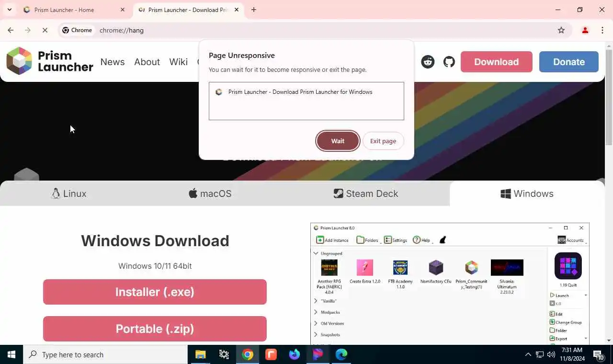The width and height of the screenshot is (613, 364).
Task: Open the Chrome profile icon
Action: [585, 30]
